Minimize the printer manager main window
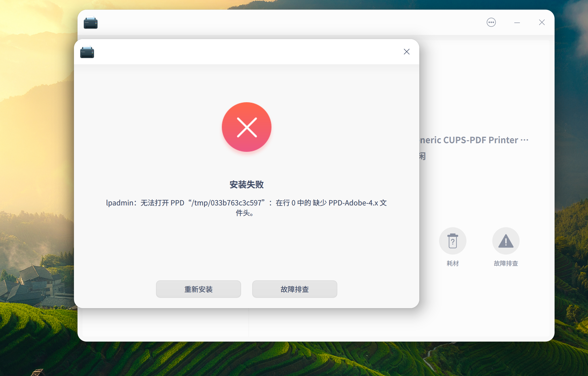The image size is (588, 376). pyautogui.click(x=517, y=23)
